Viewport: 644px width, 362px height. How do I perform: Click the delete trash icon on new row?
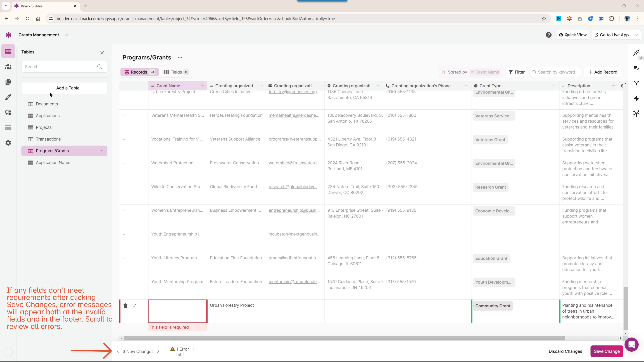(x=126, y=305)
